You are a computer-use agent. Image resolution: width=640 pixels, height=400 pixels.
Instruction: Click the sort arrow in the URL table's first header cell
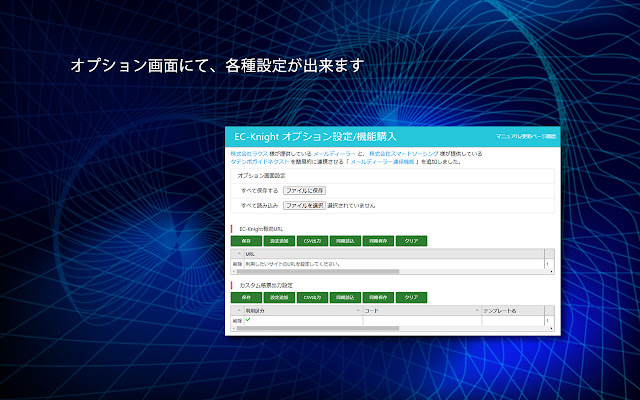[239, 253]
